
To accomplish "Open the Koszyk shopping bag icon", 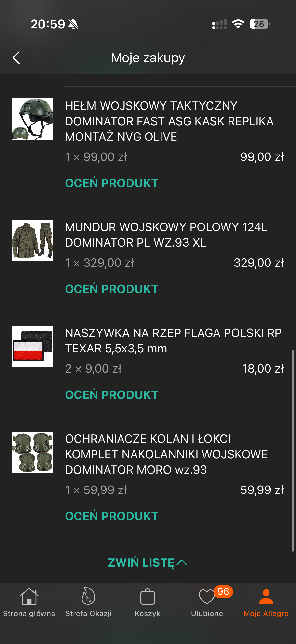I will [148, 597].
